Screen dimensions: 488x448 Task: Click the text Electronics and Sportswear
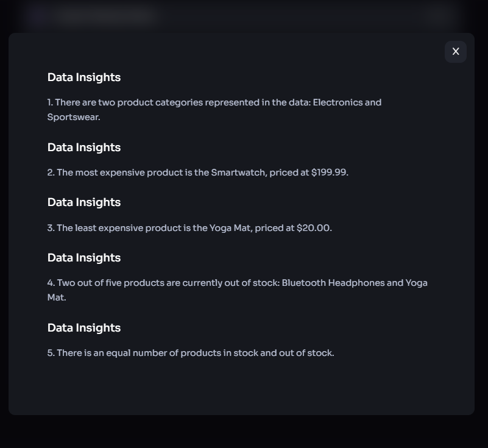click(x=347, y=102)
